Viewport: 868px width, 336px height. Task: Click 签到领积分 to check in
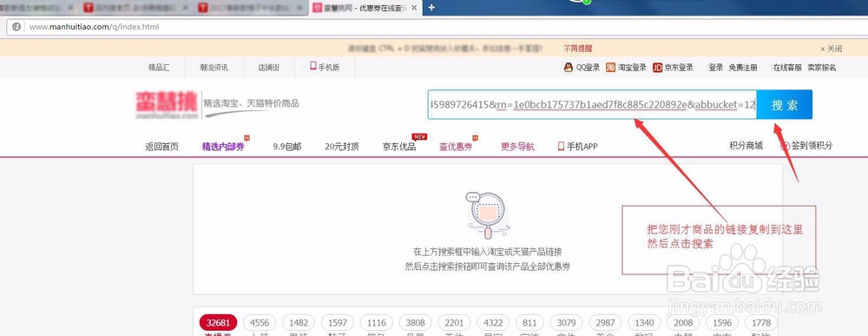(812, 146)
